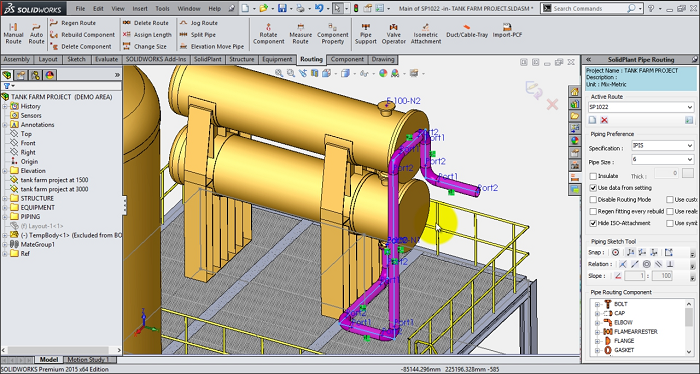Open the Measure Route tool

click(x=300, y=34)
